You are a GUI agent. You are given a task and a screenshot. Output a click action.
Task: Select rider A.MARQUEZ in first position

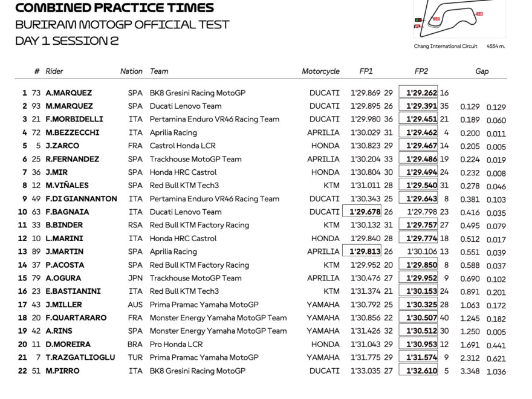click(69, 93)
